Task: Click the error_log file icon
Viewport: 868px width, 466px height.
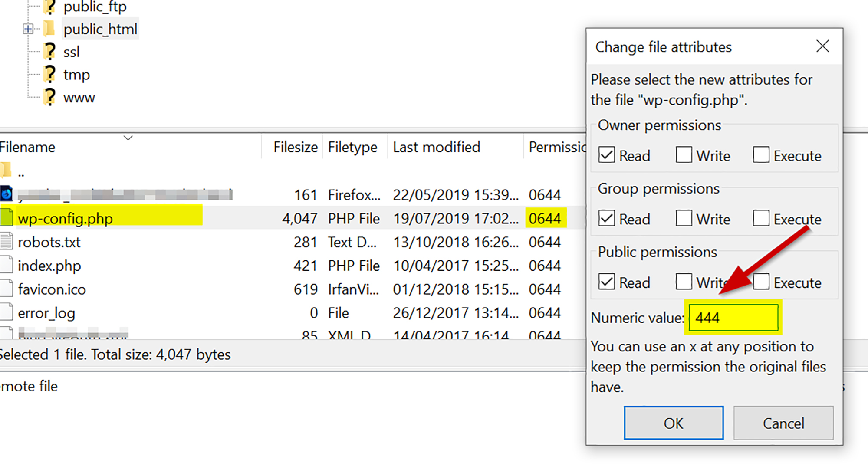Action: pyautogui.click(x=6, y=312)
